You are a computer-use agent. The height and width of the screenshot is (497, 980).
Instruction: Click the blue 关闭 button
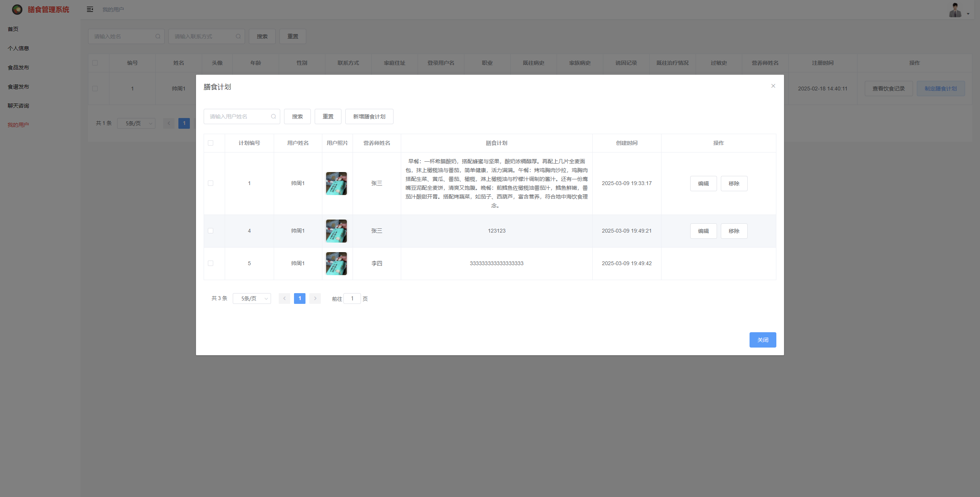click(763, 340)
